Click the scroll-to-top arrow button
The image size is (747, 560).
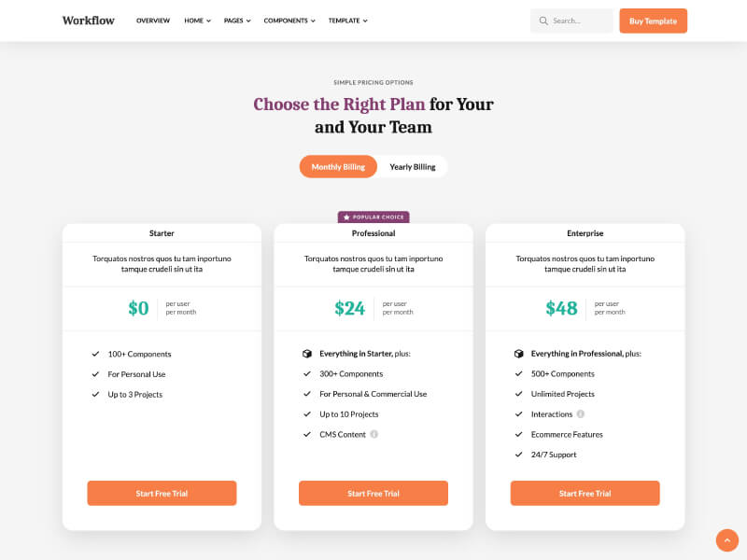point(726,540)
